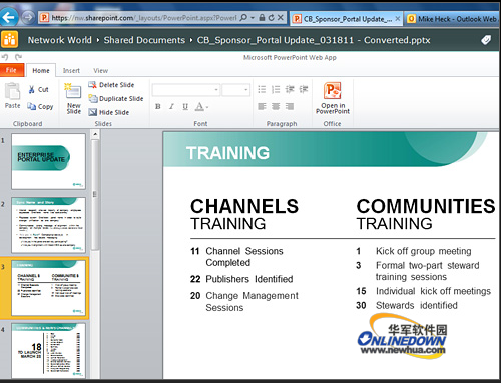This screenshot has width=501, height=383.
Task: Apply bulleted list formatting
Action: (262, 89)
